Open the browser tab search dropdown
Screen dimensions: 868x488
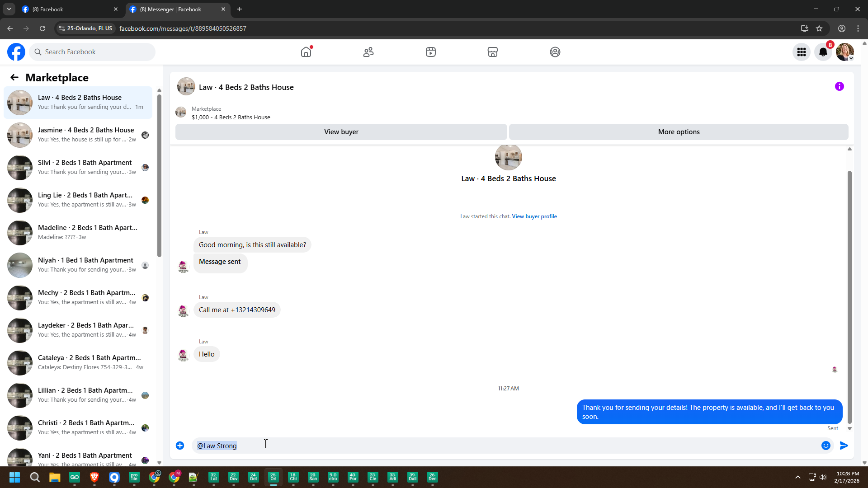point(9,9)
